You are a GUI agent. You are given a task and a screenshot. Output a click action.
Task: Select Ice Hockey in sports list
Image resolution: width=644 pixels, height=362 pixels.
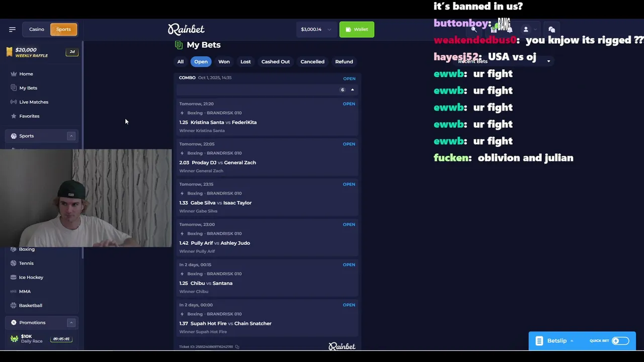point(31,278)
